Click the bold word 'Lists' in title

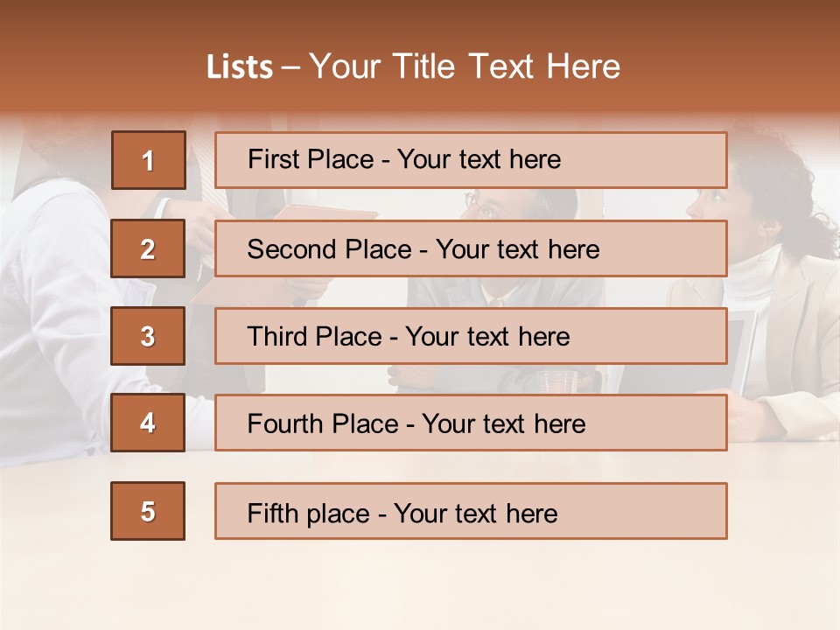239,66
